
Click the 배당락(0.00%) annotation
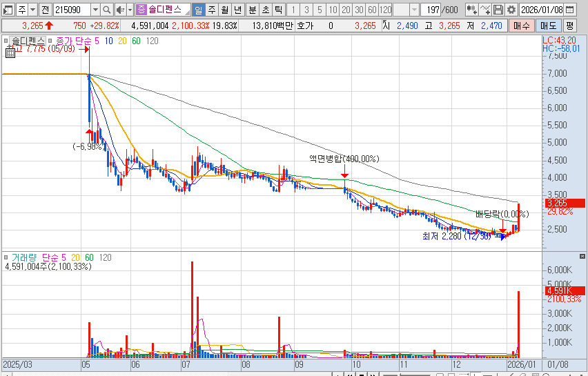pos(502,214)
